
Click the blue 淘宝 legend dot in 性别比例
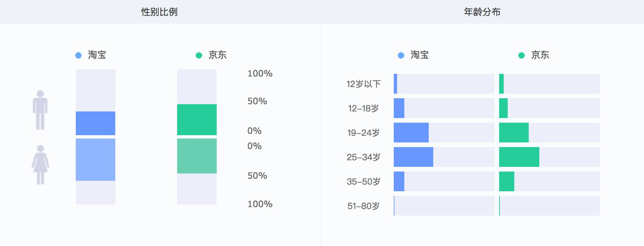point(78,55)
